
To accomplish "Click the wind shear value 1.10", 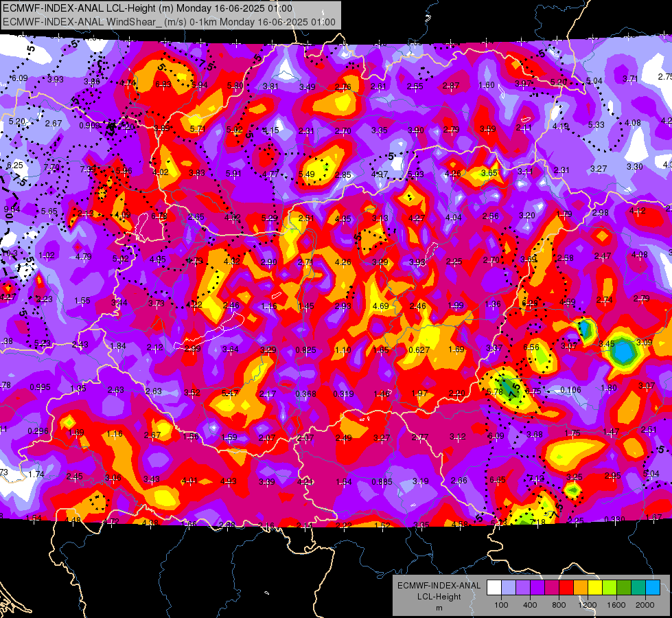I will click(343, 350).
